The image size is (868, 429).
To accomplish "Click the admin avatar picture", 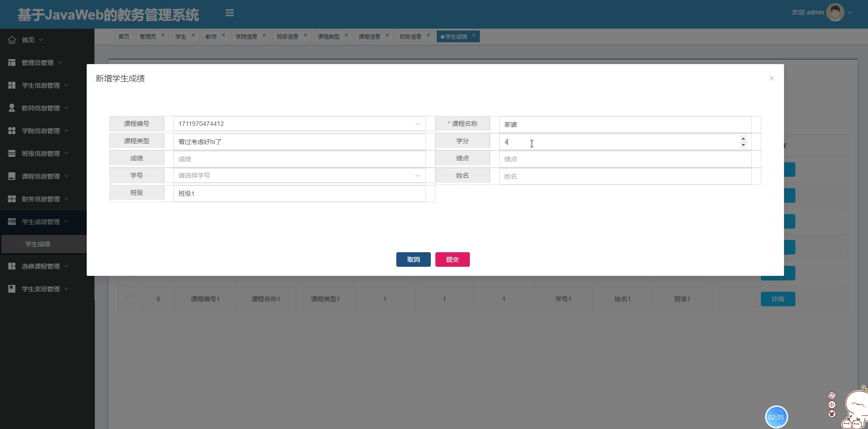I will pyautogui.click(x=835, y=12).
